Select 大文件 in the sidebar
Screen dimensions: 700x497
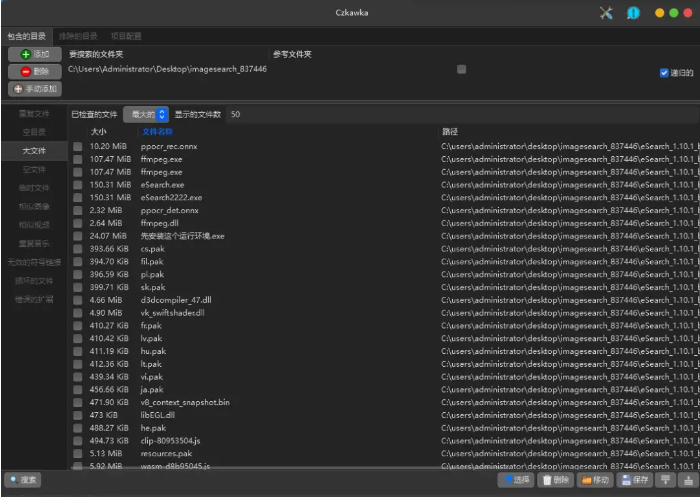click(x=34, y=151)
